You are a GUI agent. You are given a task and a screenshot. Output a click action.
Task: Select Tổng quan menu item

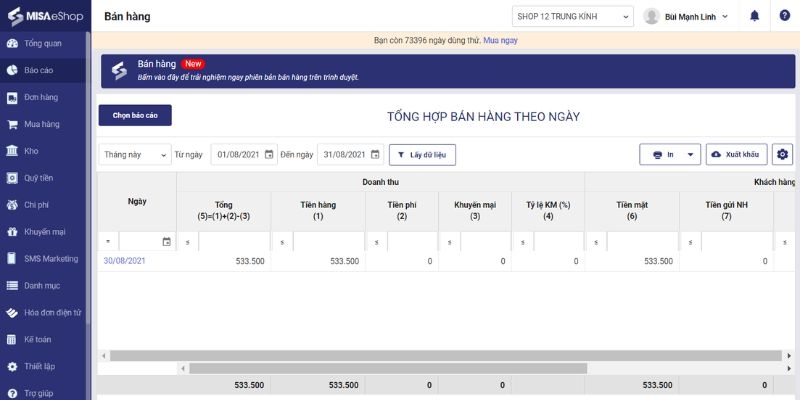pos(43,43)
